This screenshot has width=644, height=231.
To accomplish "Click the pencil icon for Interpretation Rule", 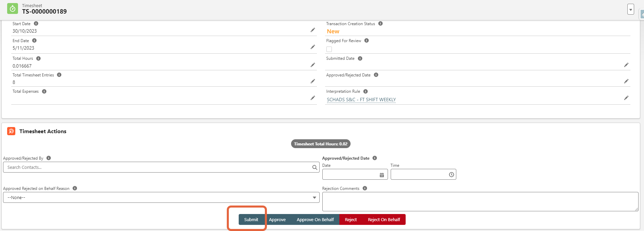I will pyautogui.click(x=626, y=98).
